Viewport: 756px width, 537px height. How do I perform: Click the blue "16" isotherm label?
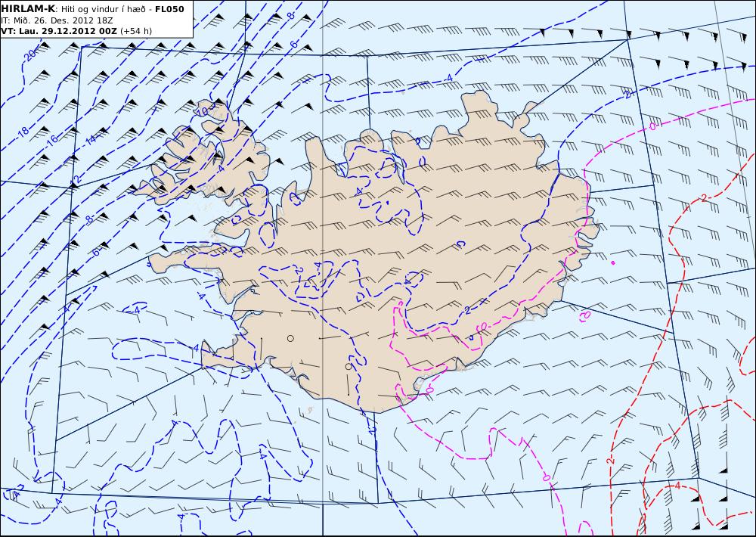click(52, 139)
